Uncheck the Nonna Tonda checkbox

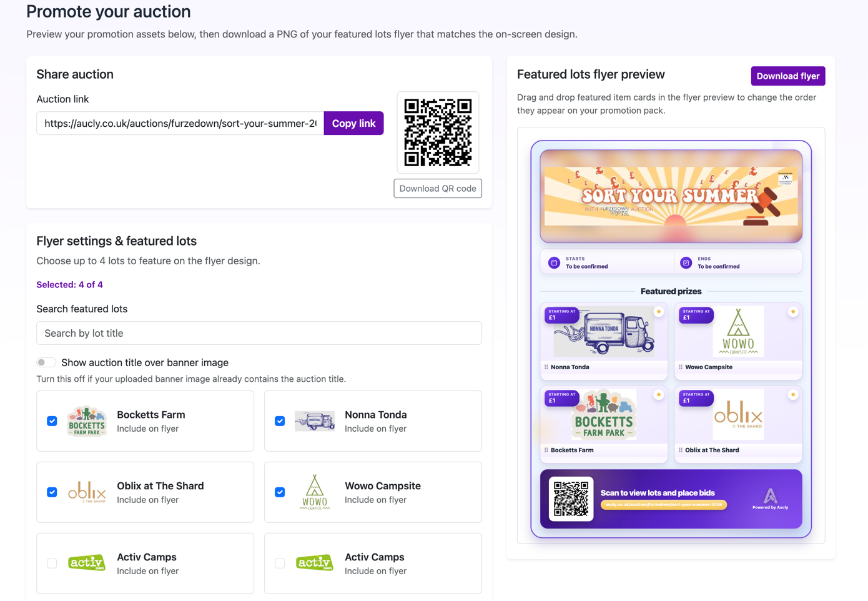[x=280, y=421]
